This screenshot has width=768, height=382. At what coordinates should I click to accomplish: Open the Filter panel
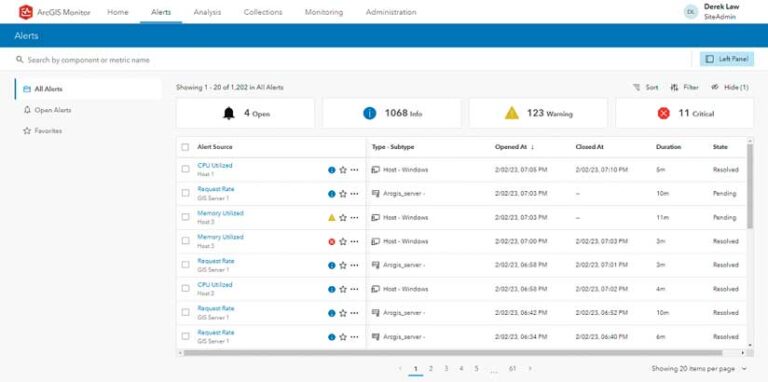coord(684,87)
